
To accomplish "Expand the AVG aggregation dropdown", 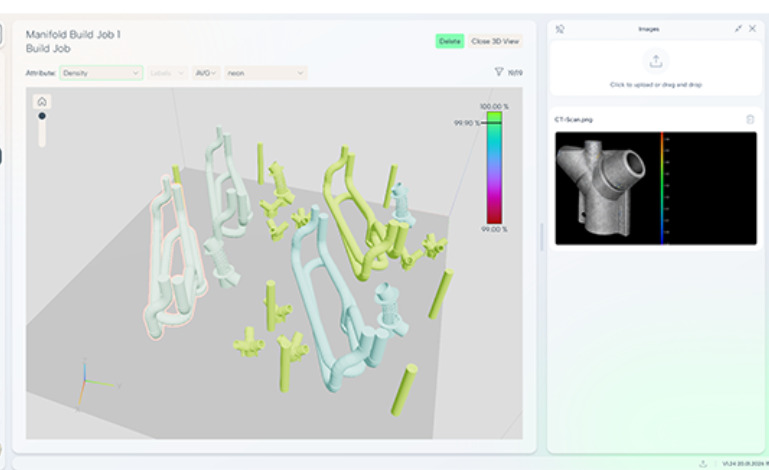I will point(207,73).
